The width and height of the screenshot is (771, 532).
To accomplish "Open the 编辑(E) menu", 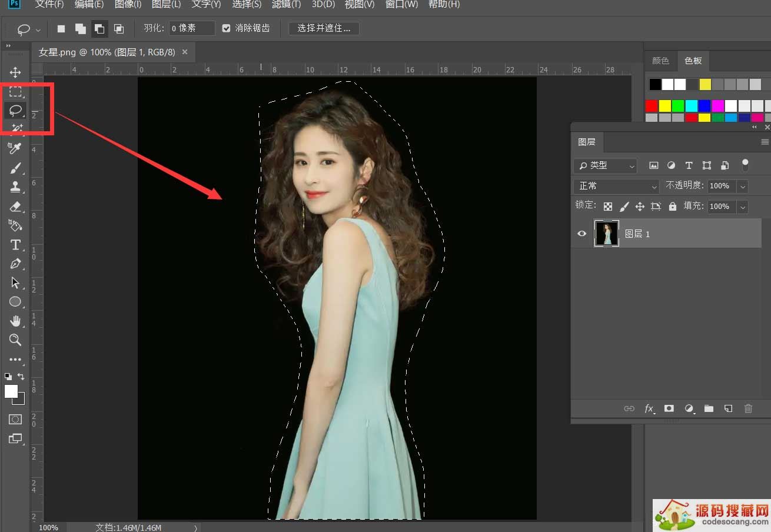I will pyautogui.click(x=89, y=4).
